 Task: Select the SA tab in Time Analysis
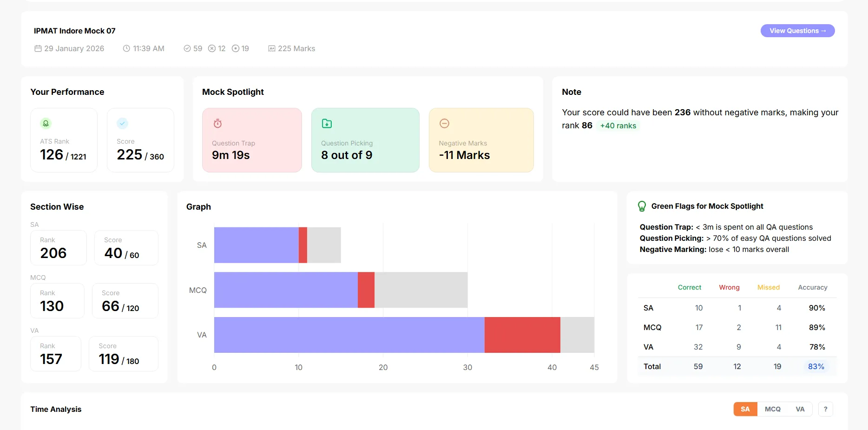(x=745, y=409)
